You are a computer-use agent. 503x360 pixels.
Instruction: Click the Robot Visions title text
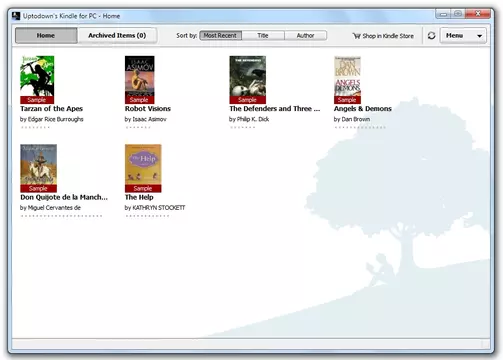click(x=148, y=109)
